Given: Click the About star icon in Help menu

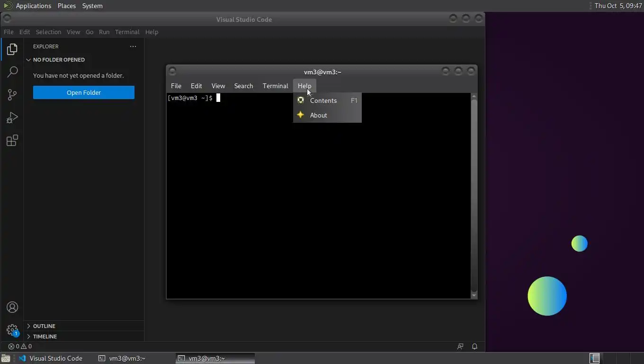Looking at the screenshot, I should click(x=300, y=115).
